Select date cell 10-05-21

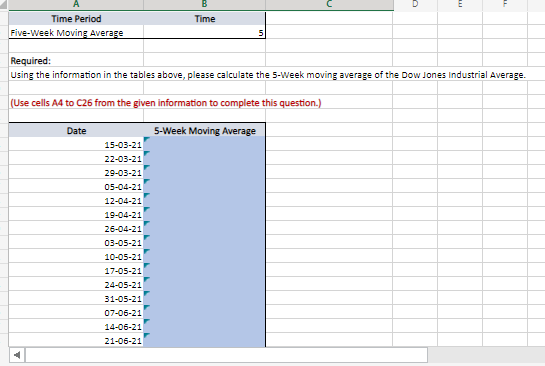(x=76, y=256)
